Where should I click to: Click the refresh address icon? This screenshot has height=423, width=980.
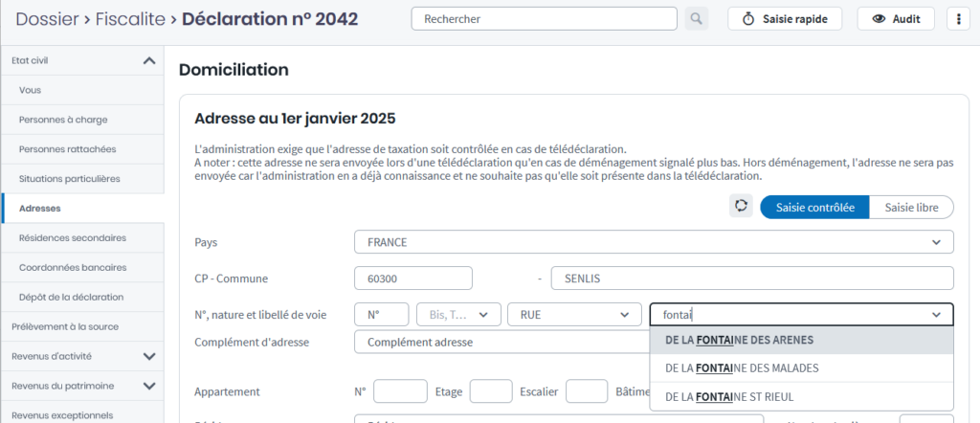tap(741, 207)
